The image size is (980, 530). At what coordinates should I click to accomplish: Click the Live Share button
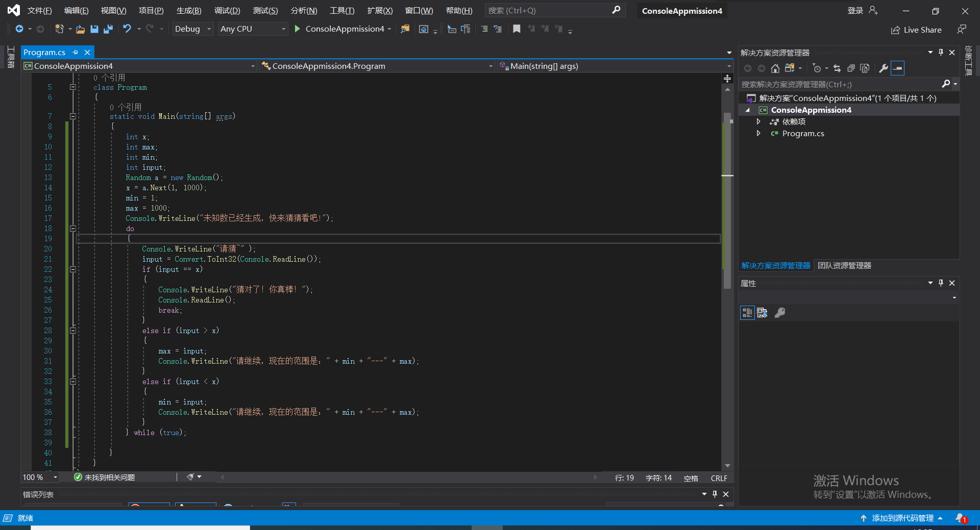click(x=916, y=30)
